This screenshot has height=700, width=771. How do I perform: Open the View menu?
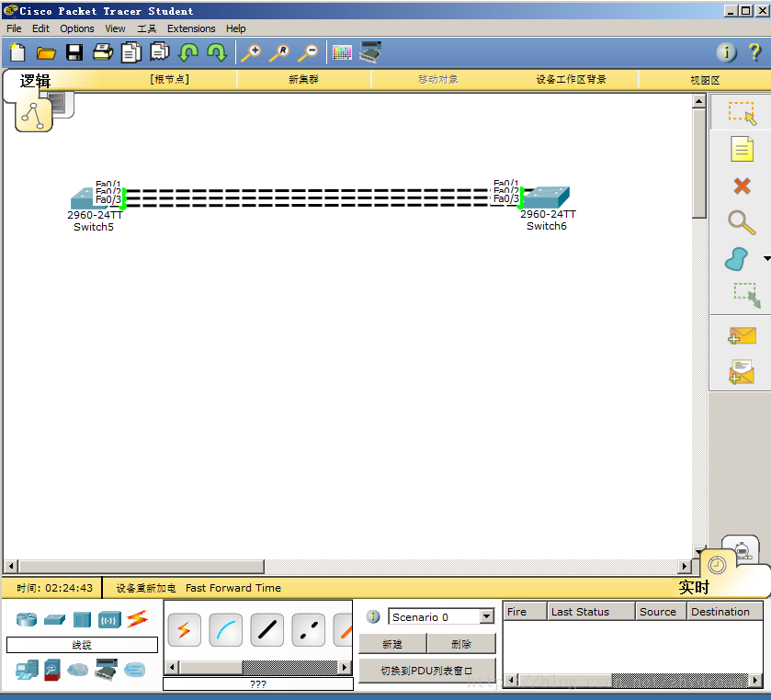(115, 28)
